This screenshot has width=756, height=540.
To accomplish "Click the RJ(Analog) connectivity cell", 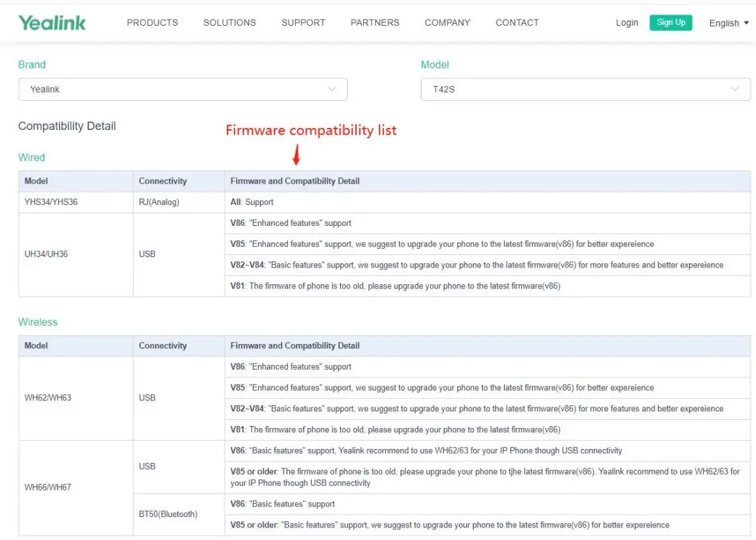I will pos(159,202).
